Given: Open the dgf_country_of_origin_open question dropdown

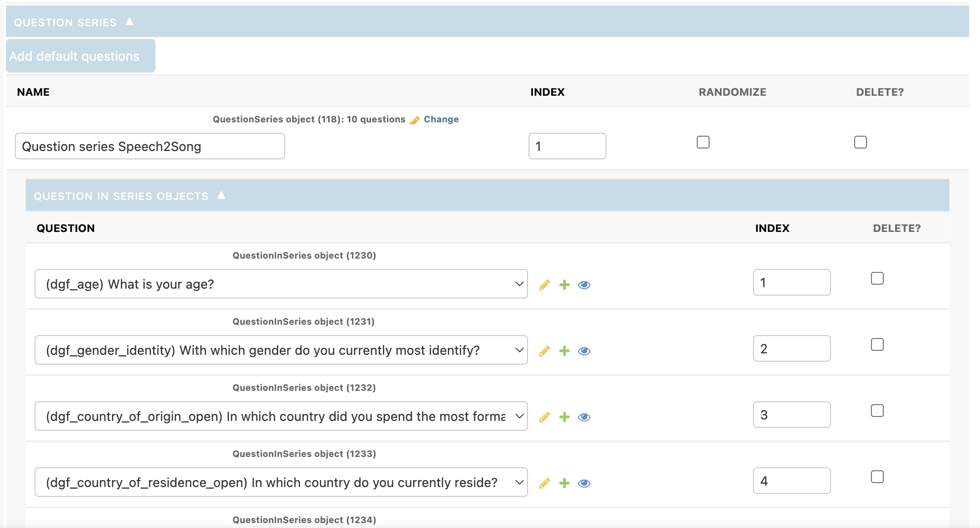Looking at the screenshot, I should 281,416.
